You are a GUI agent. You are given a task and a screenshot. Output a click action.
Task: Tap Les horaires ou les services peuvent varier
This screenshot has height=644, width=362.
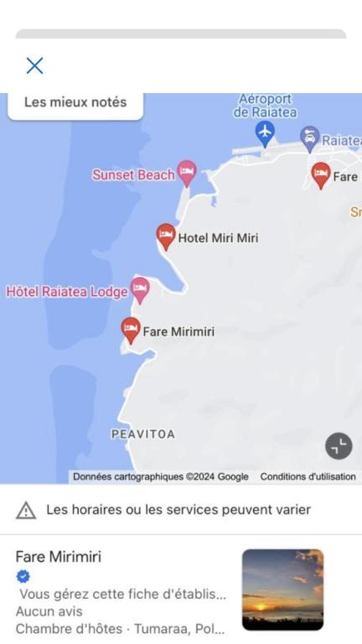178,510
